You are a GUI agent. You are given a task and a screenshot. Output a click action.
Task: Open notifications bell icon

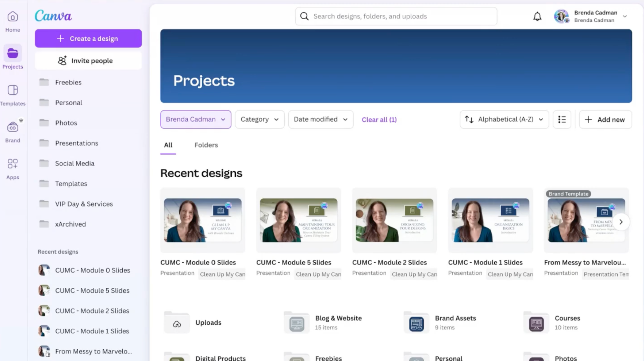click(537, 16)
